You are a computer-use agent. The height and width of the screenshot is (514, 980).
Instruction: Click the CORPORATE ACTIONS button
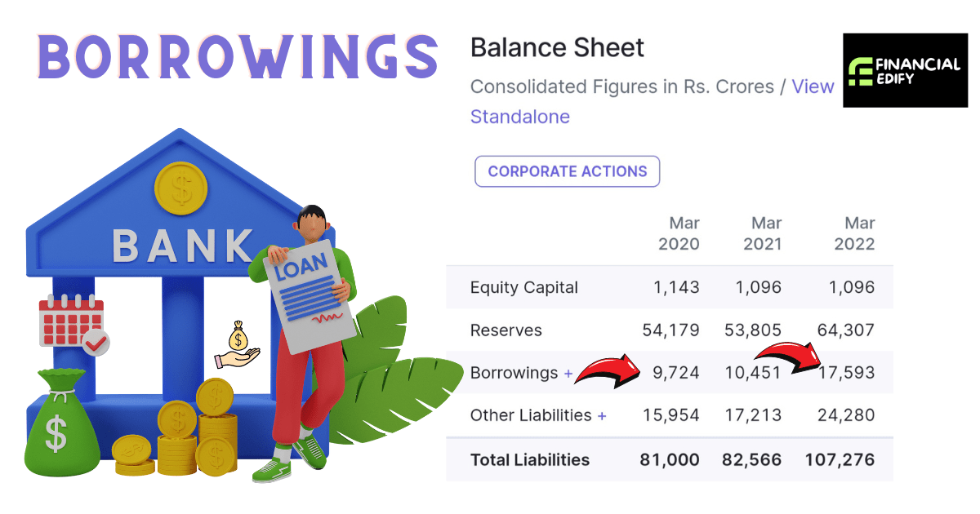click(x=567, y=171)
